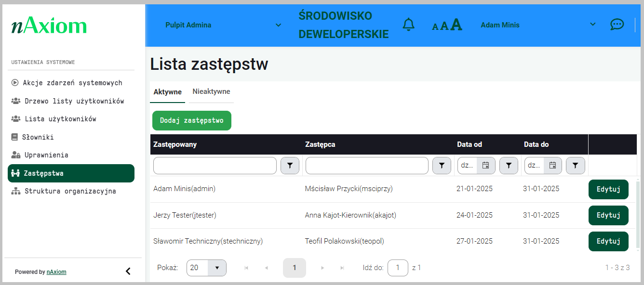Select cell Mściśław Przycki(msciprzy)
This screenshot has width=644, height=285.
pyautogui.click(x=349, y=189)
